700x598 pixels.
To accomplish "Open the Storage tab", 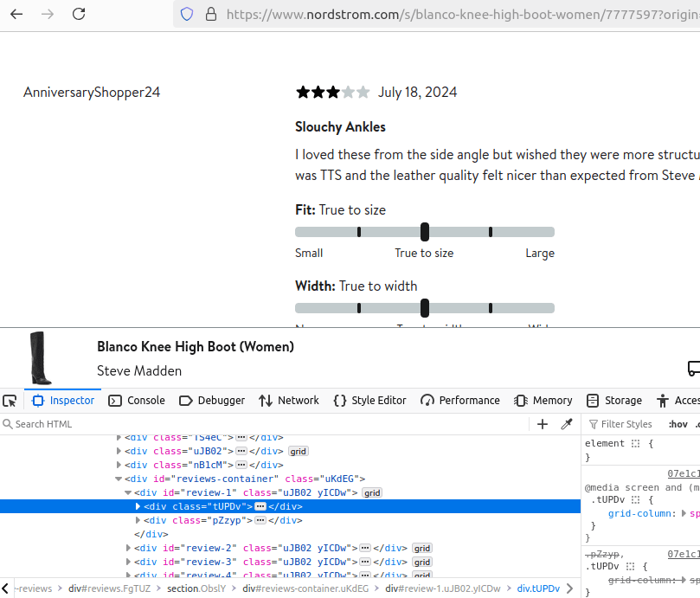I will click(x=614, y=401).
